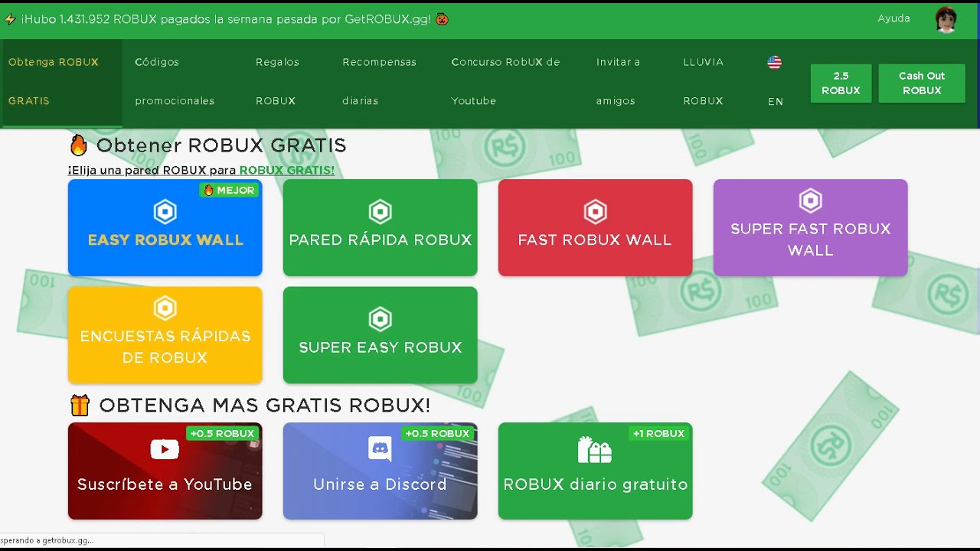Click the YouTube play icon

click(165, 450)
